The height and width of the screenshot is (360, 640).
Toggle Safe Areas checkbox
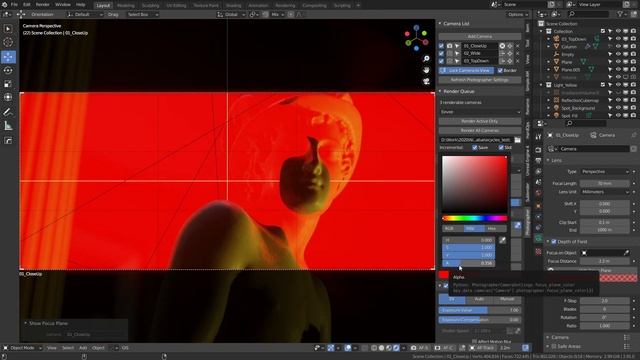click(554, 346)
